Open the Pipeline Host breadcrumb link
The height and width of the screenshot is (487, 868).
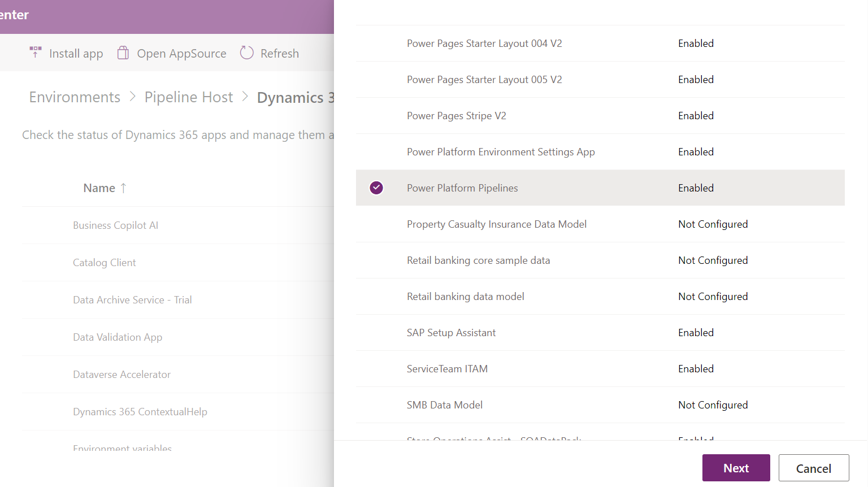tap(188, 97)
